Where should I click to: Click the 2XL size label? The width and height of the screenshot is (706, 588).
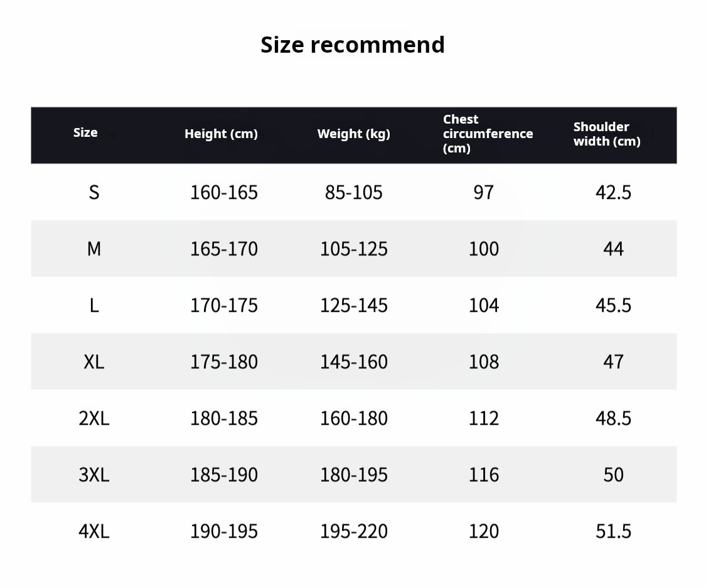94,419
